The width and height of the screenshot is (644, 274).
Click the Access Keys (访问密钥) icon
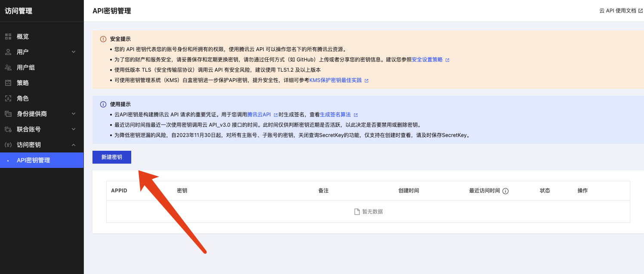click(8, 145)
